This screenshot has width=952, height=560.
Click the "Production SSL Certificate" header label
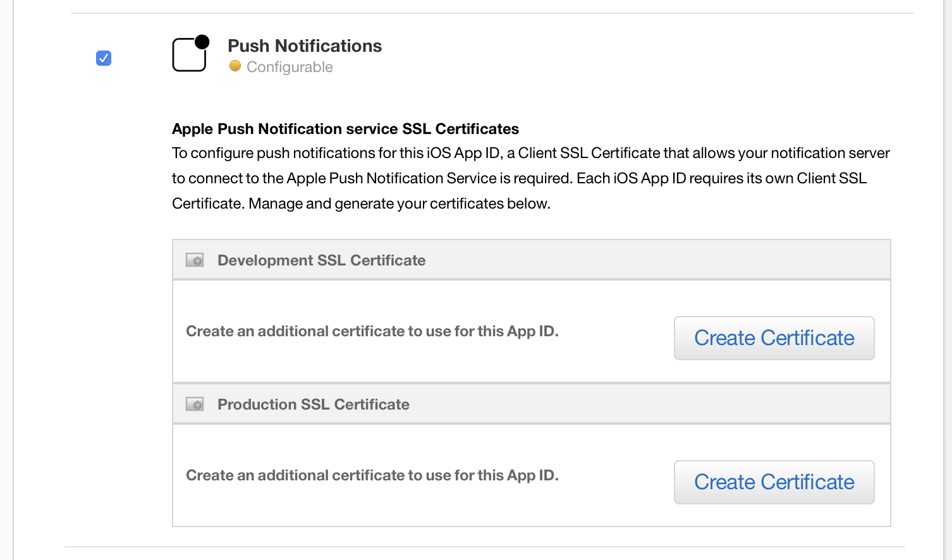point(313,405)
